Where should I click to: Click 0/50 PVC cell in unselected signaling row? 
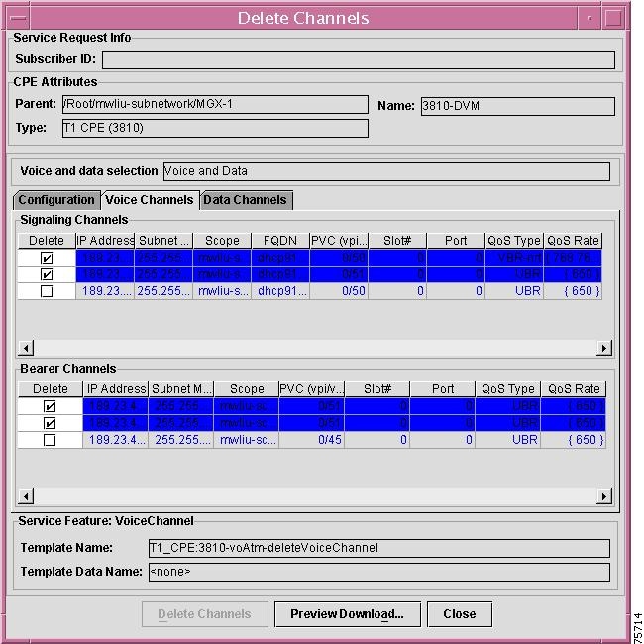coord(339,291)
